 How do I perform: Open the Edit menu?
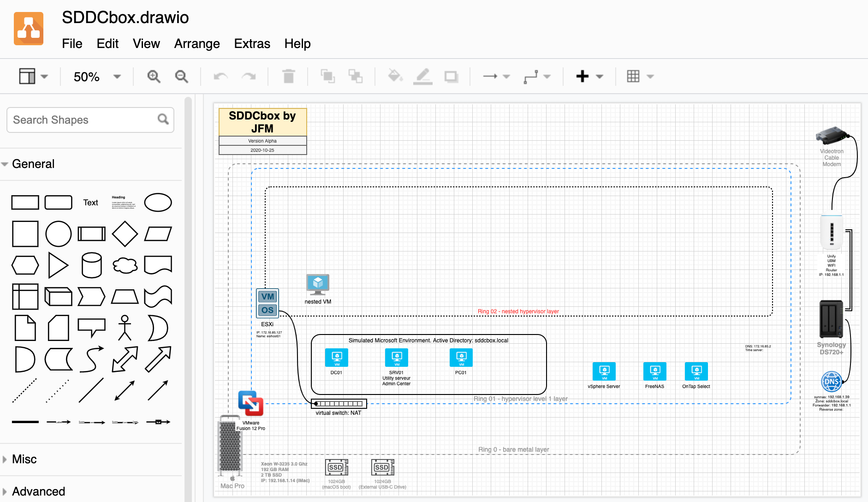tap(107, 43)
